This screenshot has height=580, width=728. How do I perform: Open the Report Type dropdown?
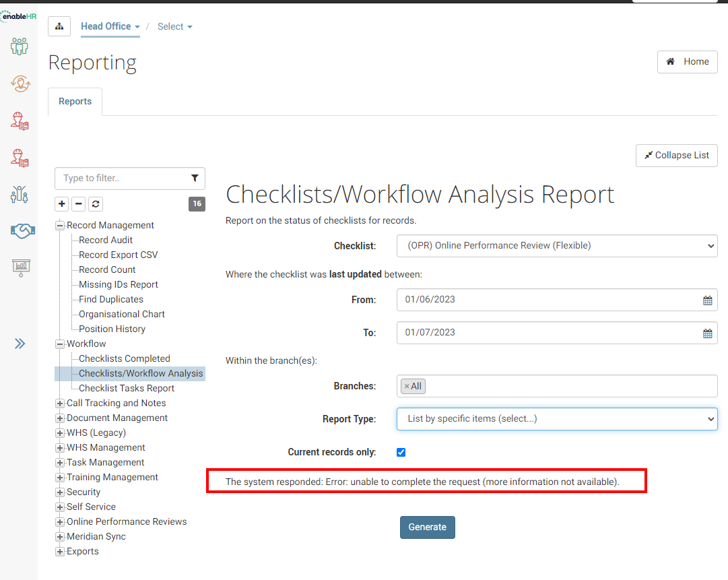click(x=557, y=419)
